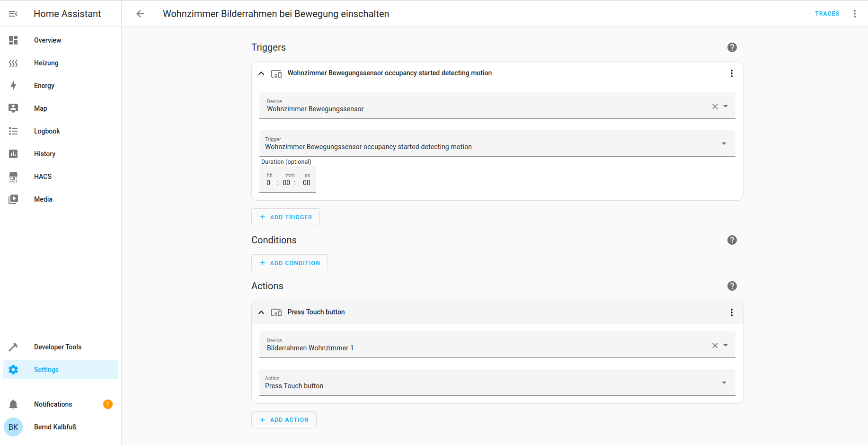This screenshot has height=445, width=868.
Task: Click the ADD ACTION button
Action: 284,420
